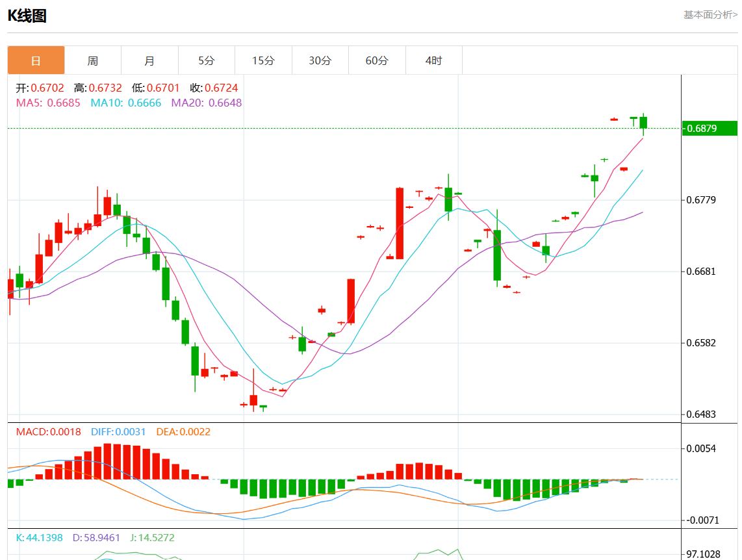Click the 0.6483 price axis label
Viewport: 742px width, 560px height.
click(701, 414)
